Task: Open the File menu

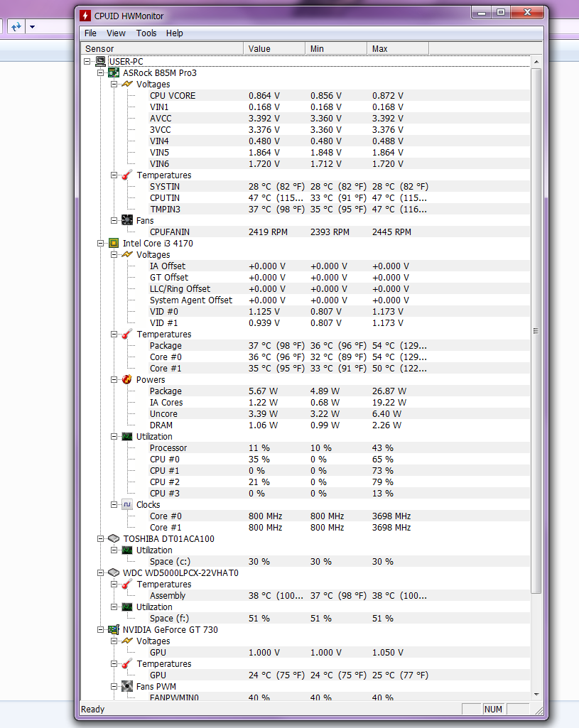Action: pyautogui.click(x=90, y=33)
